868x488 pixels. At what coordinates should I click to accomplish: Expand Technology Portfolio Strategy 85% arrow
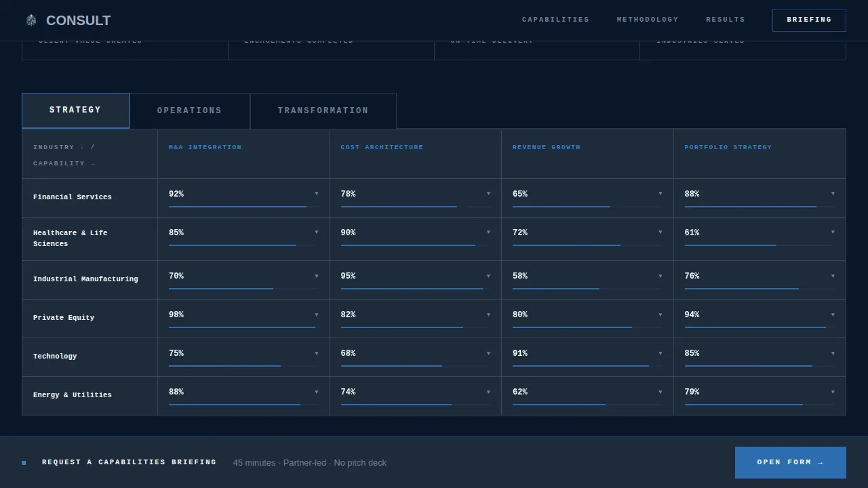(x=833, y=353)
